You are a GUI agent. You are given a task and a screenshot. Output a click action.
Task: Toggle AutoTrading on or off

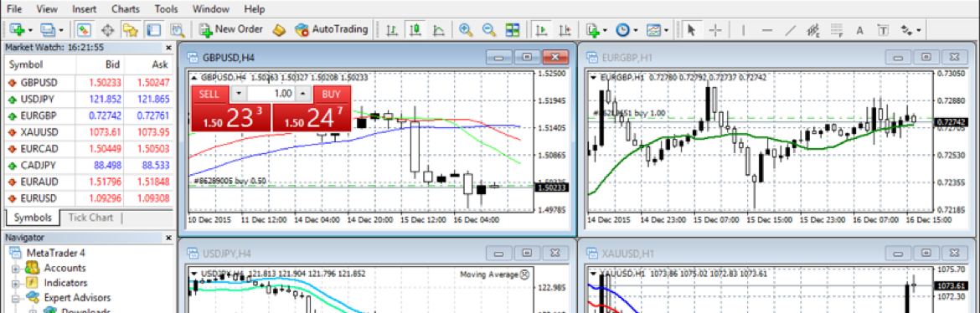click(x=330, y=29)
